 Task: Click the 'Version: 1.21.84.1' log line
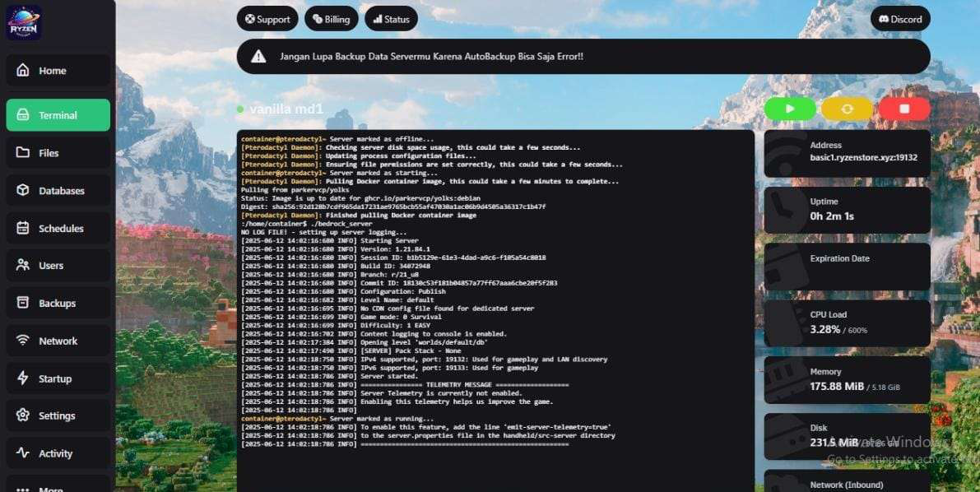[x=336, y=248]
